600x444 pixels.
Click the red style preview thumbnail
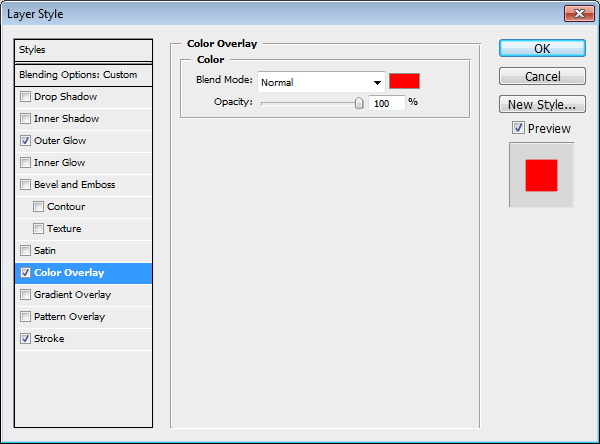(x=541, y=175)
